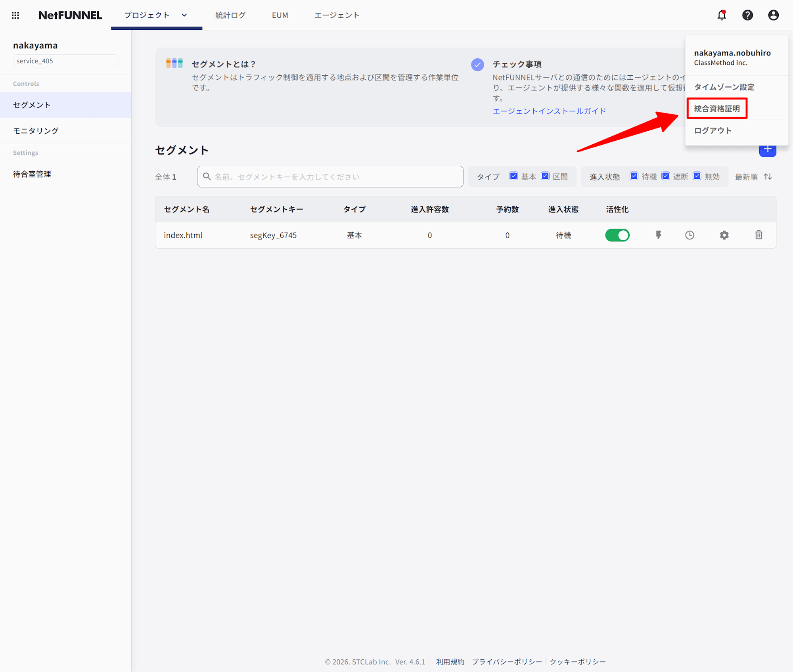Screen dimensions: 793x672
Task: Delete index.html segment with trash icon
Action: tap(759, 235)
